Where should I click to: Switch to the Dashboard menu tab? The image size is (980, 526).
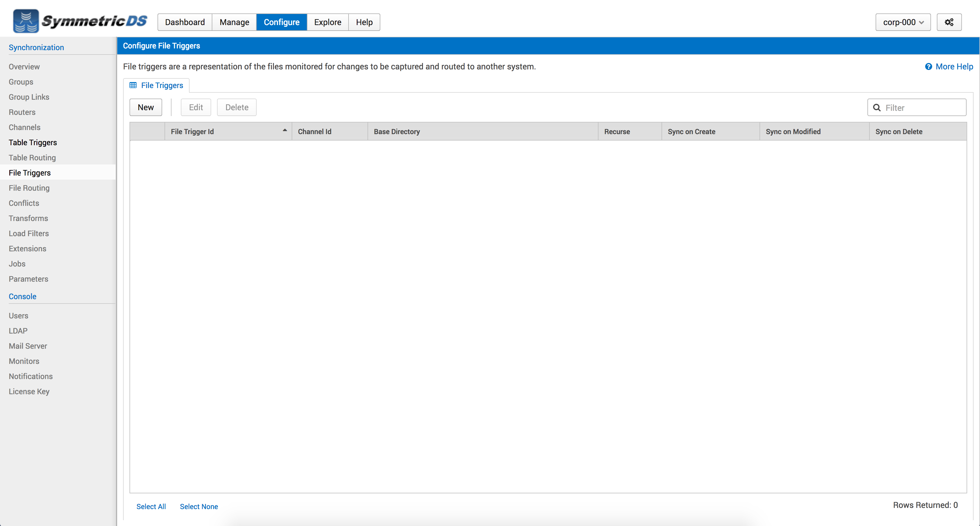(185, 22)
